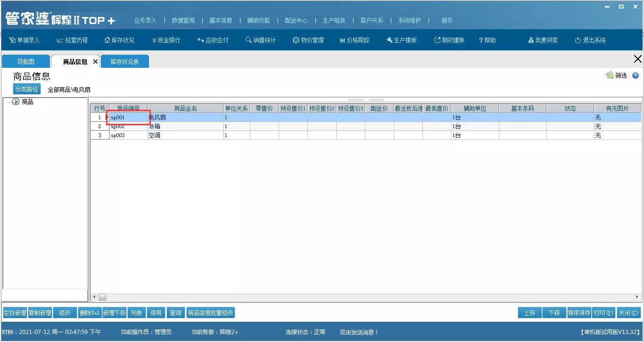Select the 物价管理 gear icon
Viewport: 644px width, 342px height.
pos(308,40)
